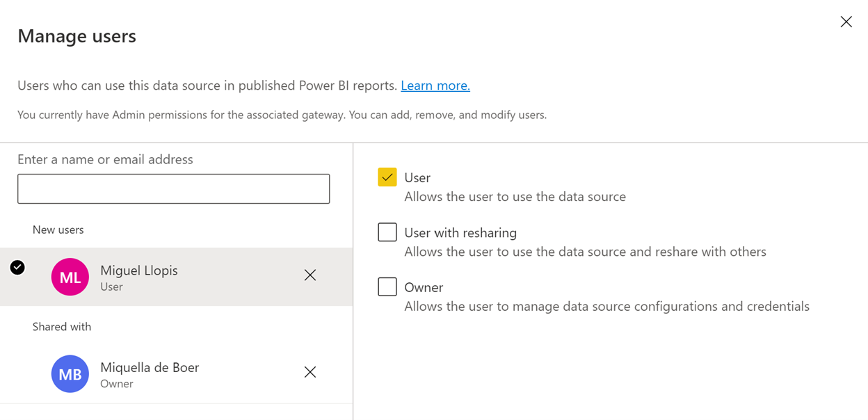Click the User role under Miguel Llopis
Viewport: 868px width, 420px height.
(111, 286)
